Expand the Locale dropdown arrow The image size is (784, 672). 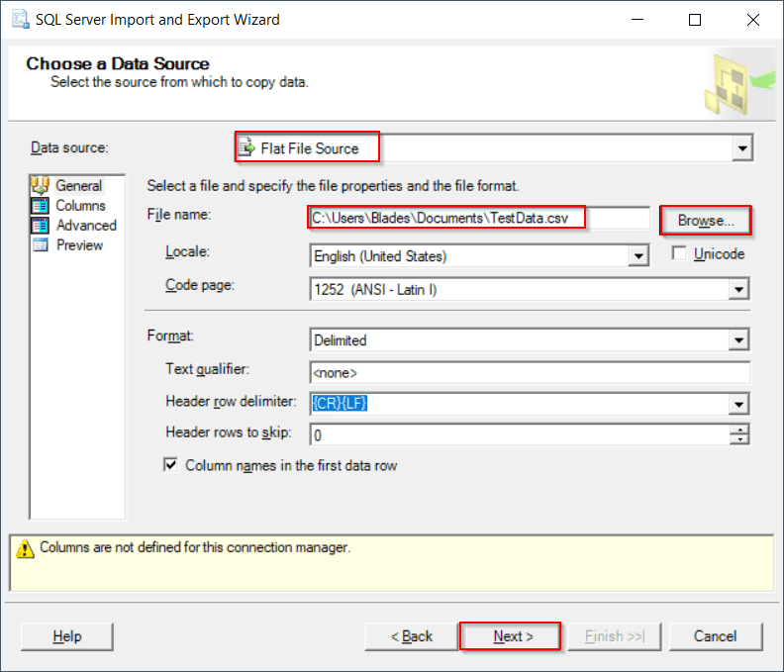638,256
